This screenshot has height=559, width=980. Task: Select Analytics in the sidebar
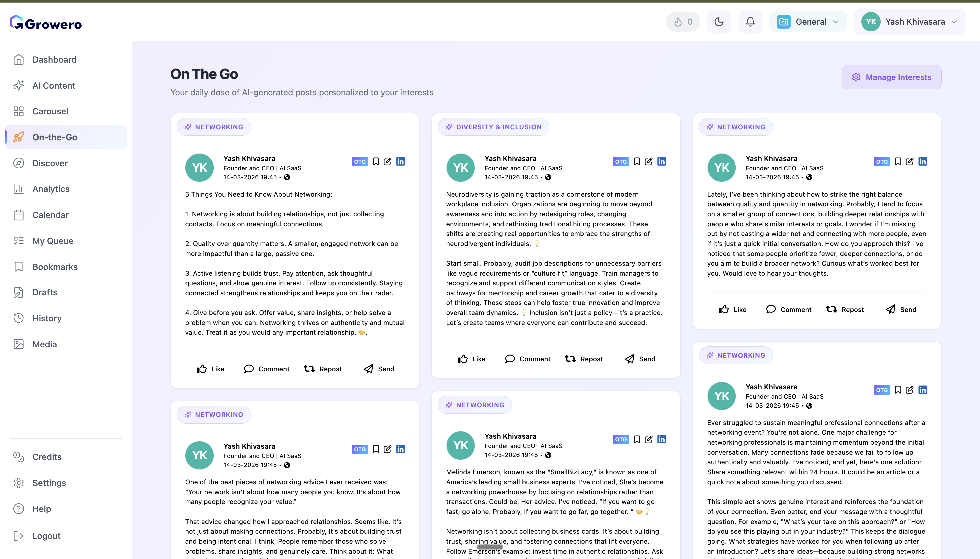point(50,189)
